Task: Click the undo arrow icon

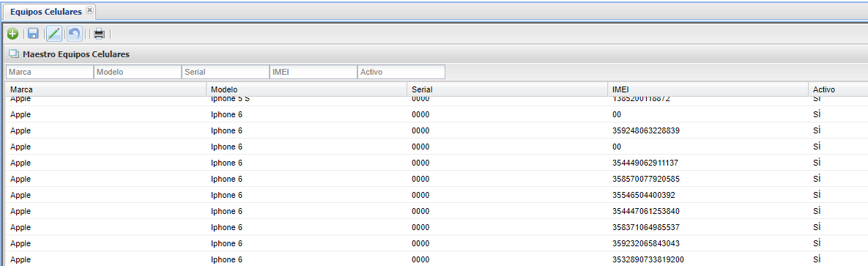Action: point(74,34)
